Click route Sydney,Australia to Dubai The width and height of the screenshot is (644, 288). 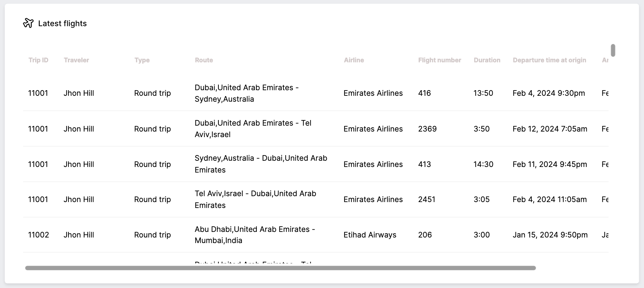[x=261, y=164]
